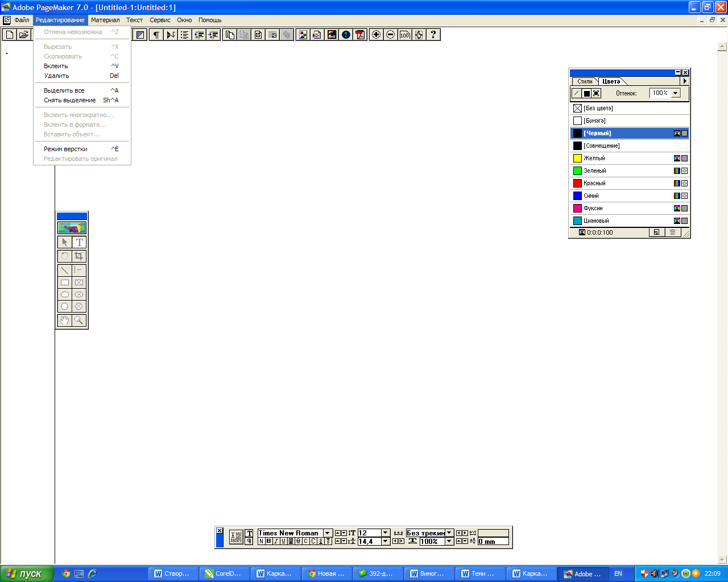
Task: Click the Open file toolbar icon
Action: click(x=23, y=35)
